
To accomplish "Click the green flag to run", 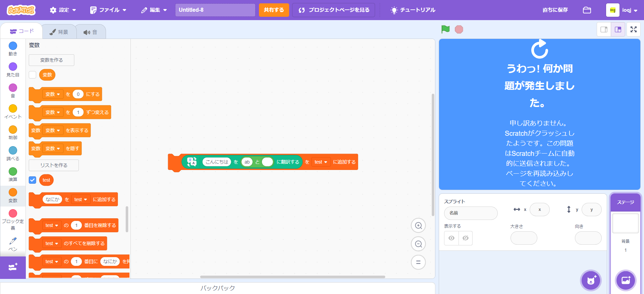I will pos(445,30).
